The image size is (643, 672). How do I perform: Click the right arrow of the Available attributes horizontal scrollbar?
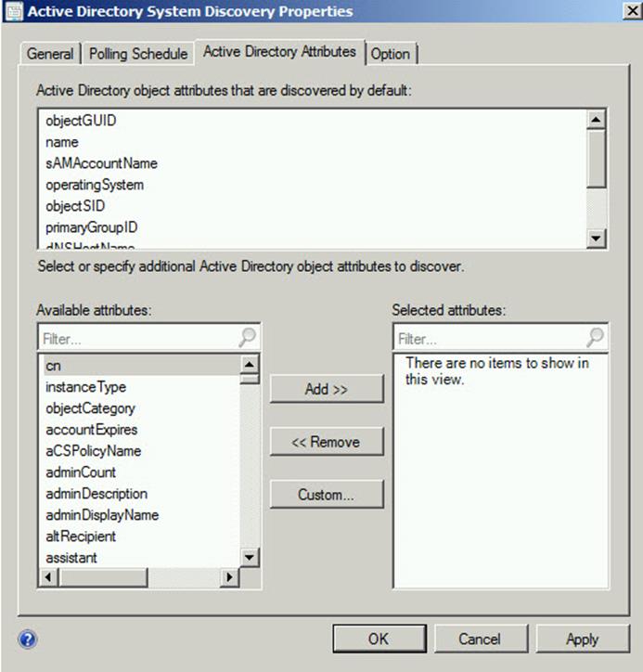tap(229, 577)
